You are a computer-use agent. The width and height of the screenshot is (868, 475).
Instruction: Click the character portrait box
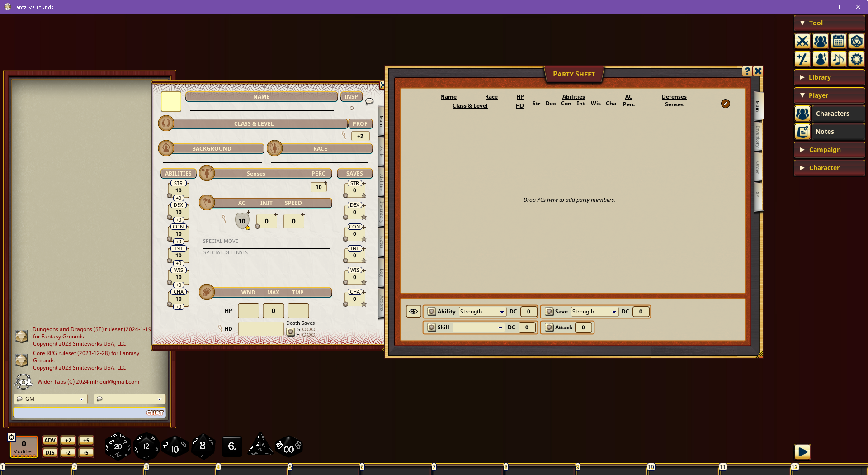coord(171,102)
